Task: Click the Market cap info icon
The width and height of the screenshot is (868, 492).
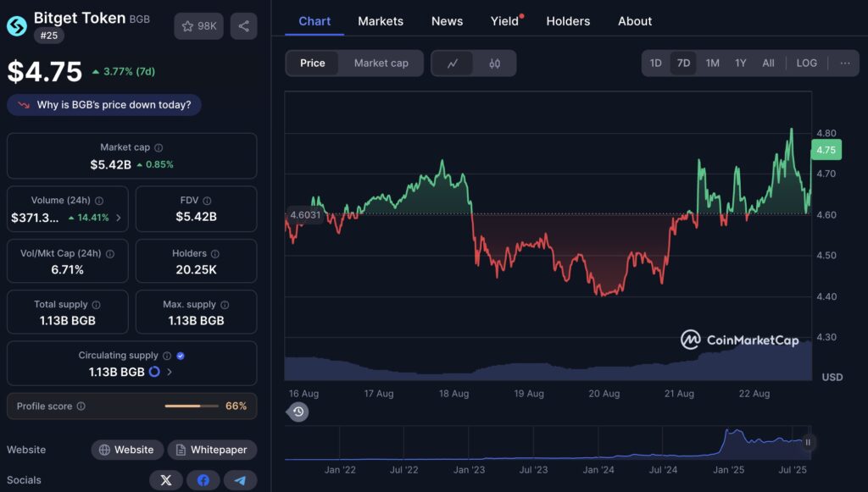Action: point(159,147)
